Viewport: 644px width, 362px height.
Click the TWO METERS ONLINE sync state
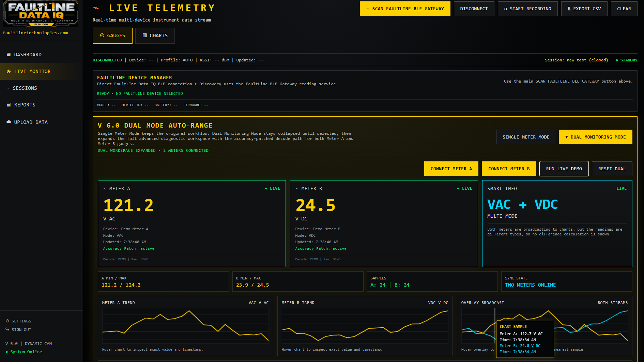coord(531,285)
